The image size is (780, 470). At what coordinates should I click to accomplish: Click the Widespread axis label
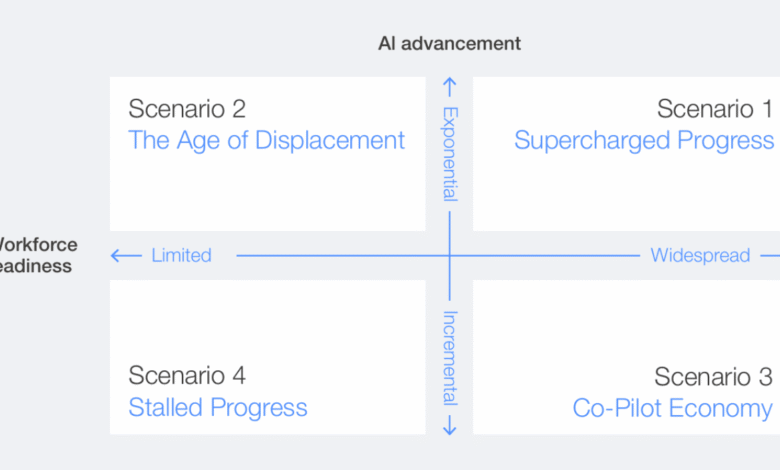tap(700, 255)
